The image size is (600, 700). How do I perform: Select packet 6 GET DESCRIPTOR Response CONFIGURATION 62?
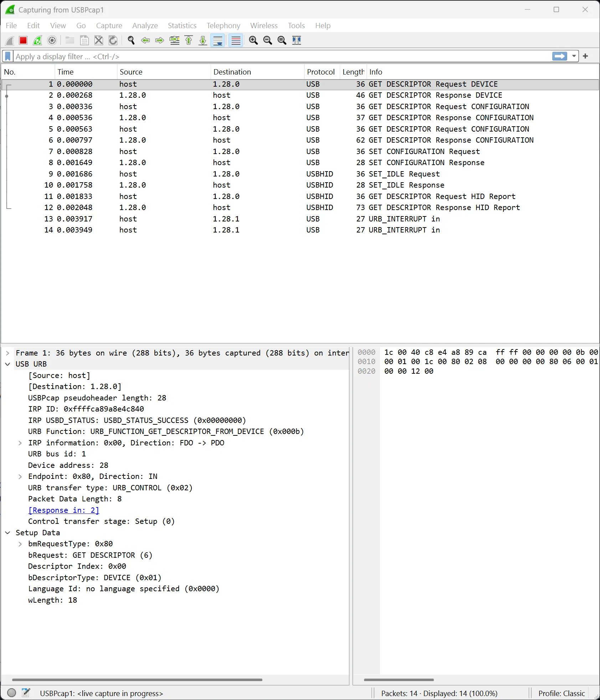(300, 140)
